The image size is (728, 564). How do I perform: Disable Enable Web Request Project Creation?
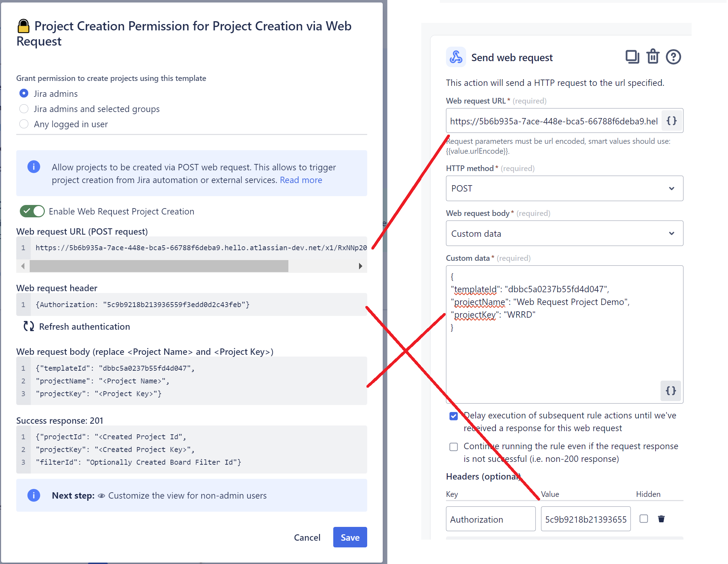pos(32,211)
